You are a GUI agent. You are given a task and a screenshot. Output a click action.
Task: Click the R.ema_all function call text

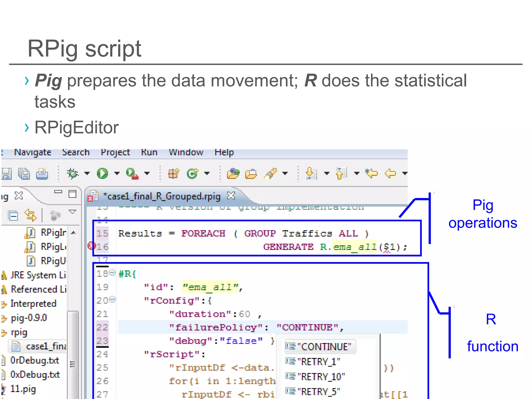(348, 247)
